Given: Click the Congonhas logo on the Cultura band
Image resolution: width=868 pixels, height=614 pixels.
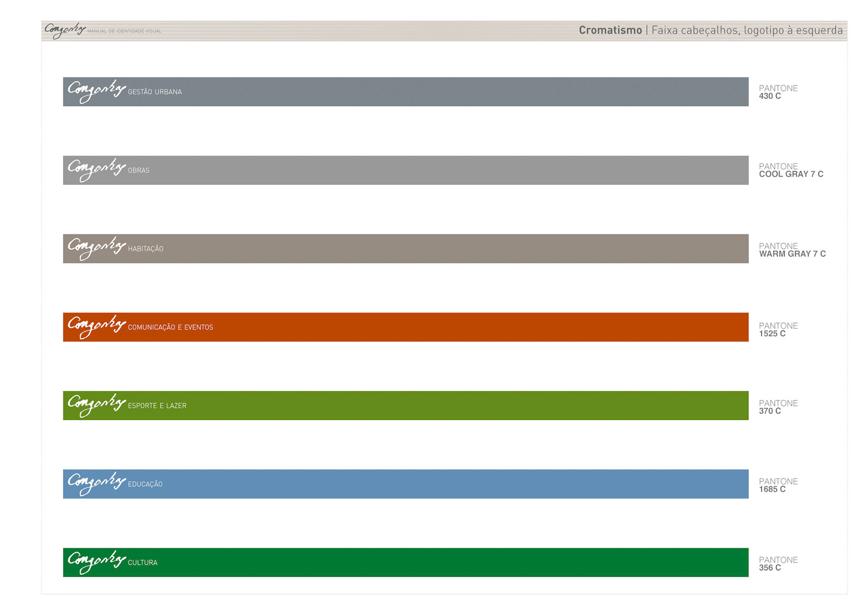Looking at the screenshot, I should (x=97, y=562).
